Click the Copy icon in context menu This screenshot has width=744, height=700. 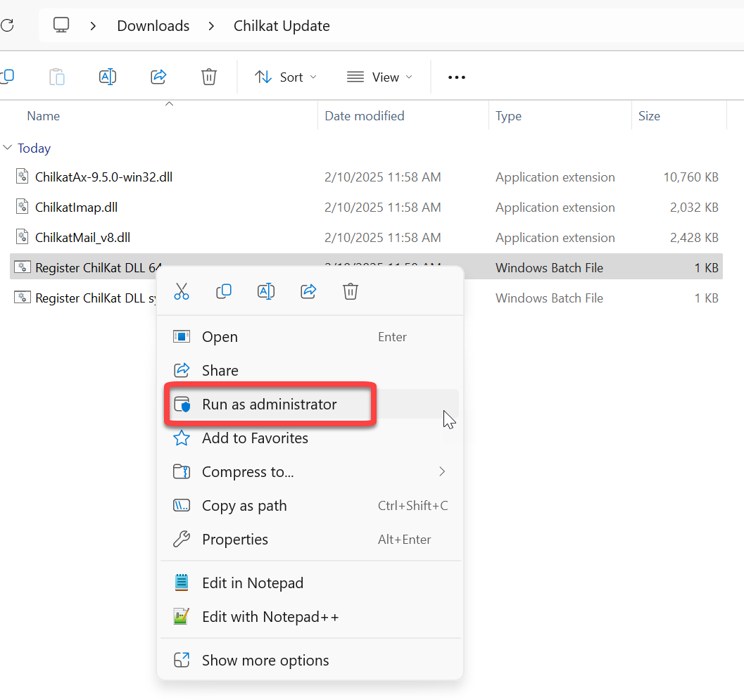[x=224, y=291]
